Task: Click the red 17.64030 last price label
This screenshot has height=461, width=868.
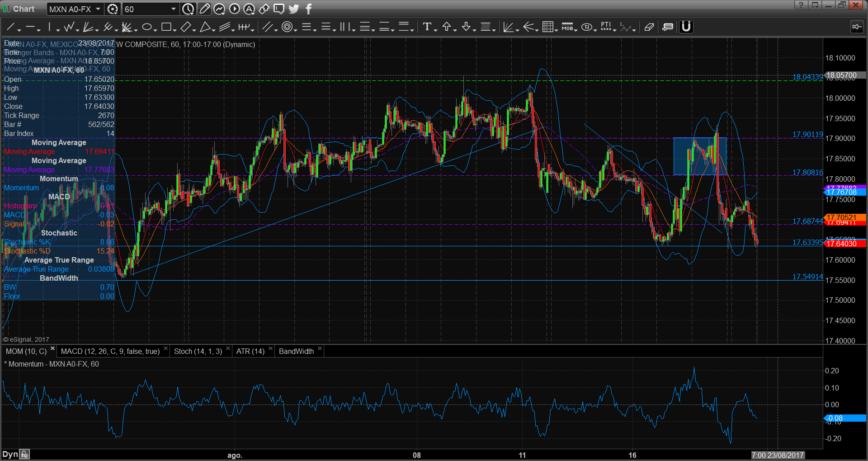Action: (844, 244)
